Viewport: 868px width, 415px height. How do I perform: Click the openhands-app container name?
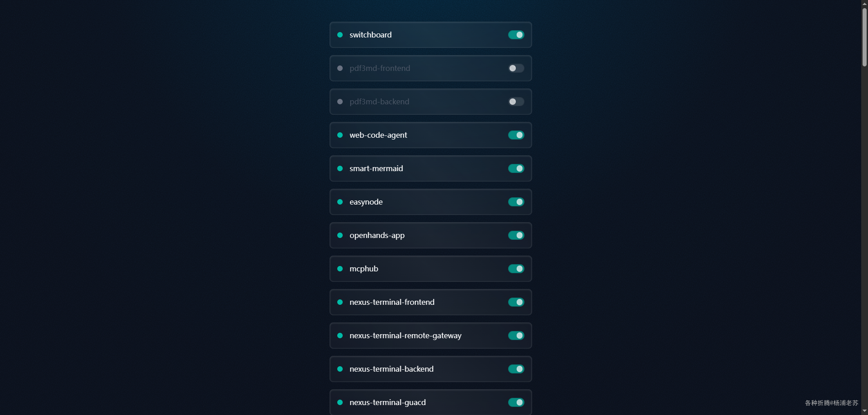tap(377, 235)
